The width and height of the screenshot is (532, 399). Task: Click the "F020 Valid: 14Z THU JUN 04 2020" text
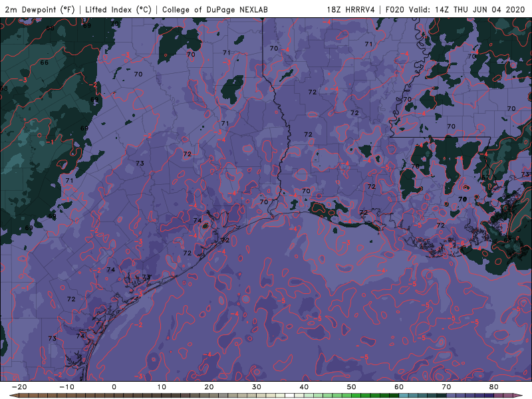(x=456, y=10)
